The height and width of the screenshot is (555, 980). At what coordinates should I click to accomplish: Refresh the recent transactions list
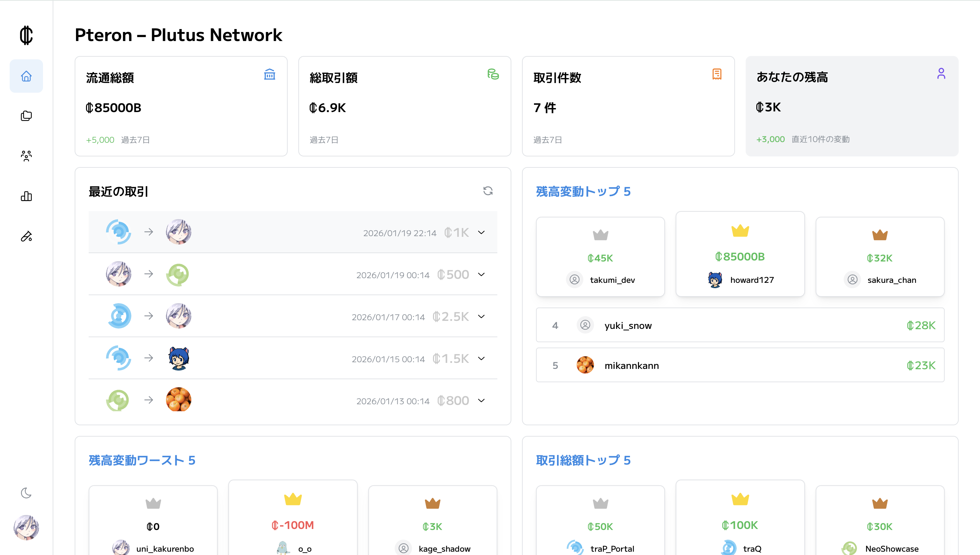[488, 190]
